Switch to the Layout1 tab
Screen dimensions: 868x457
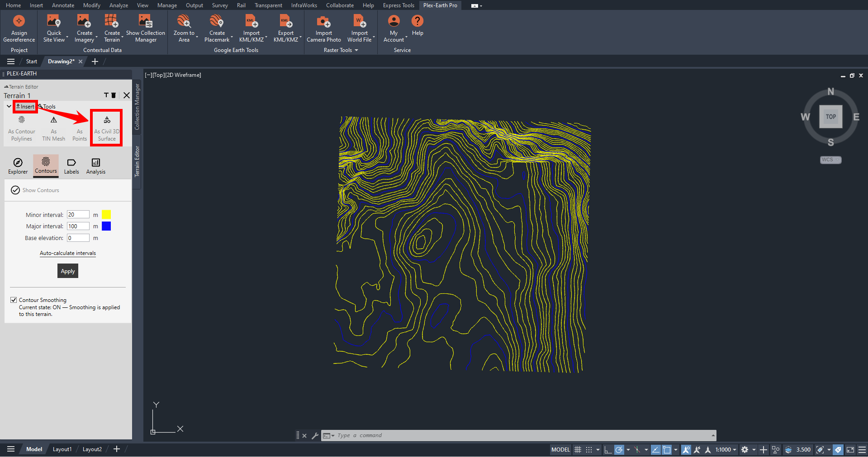point(62,449)
